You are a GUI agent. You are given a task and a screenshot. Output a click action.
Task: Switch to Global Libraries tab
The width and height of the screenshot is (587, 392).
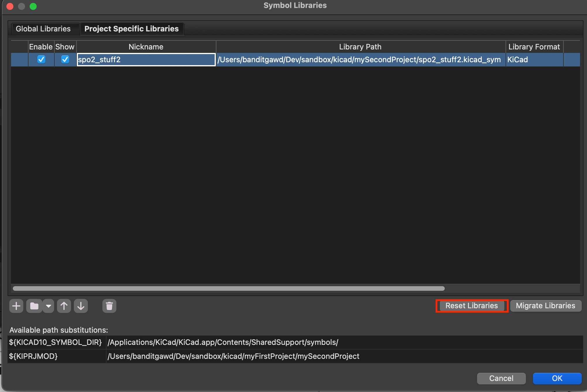tap(43, 29)
